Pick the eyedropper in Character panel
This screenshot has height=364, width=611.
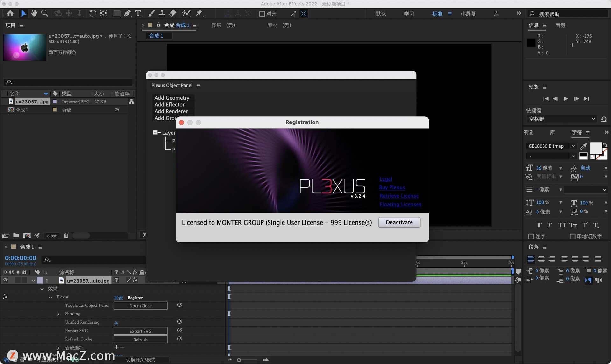pyautogui.click(x=583, y=146)
